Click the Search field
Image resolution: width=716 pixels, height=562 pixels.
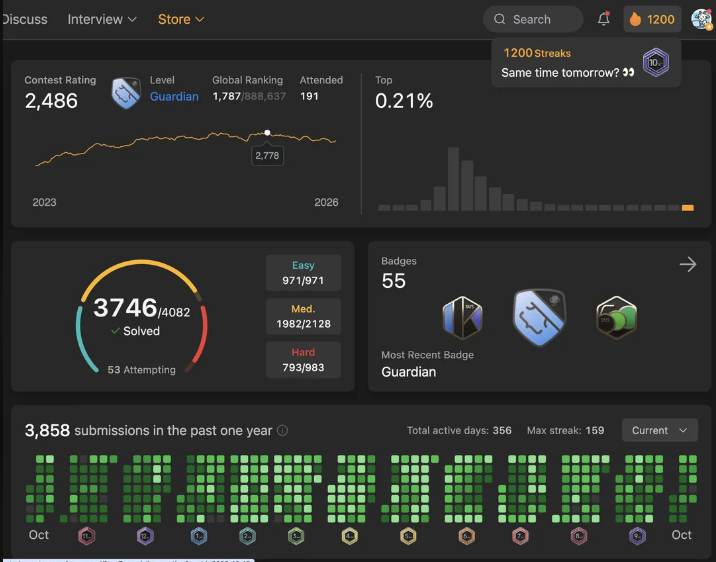click(533, 19)
